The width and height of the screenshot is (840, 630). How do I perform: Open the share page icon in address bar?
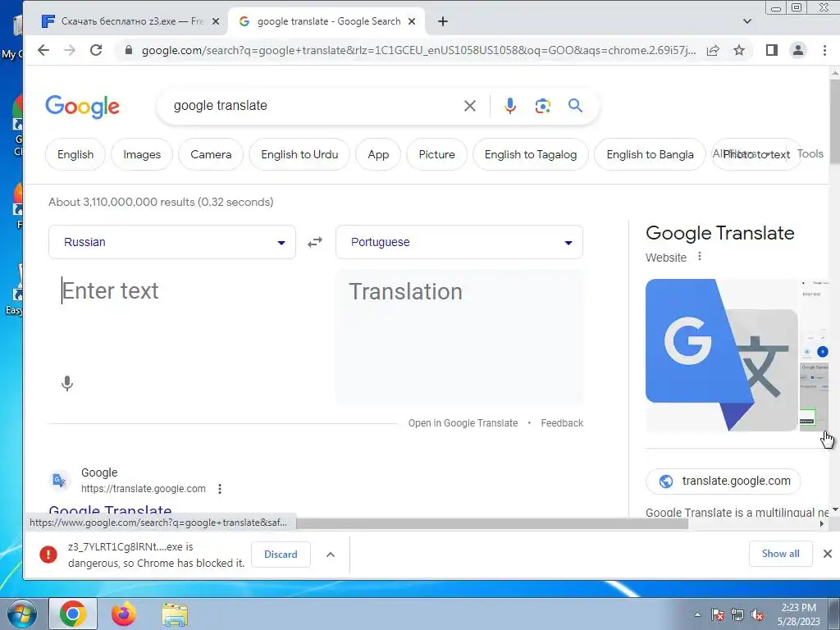(x=713, y=50)
